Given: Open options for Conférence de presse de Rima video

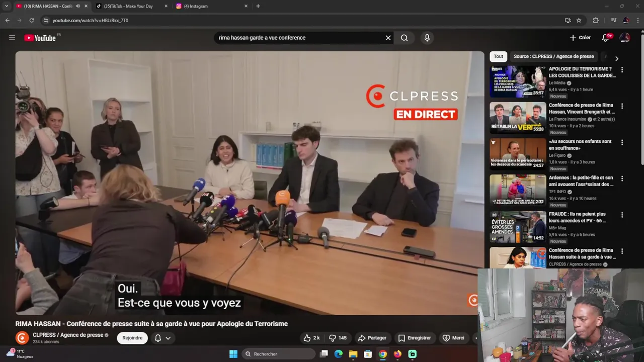Looking at the screenshot, I should tap(622, 106).
